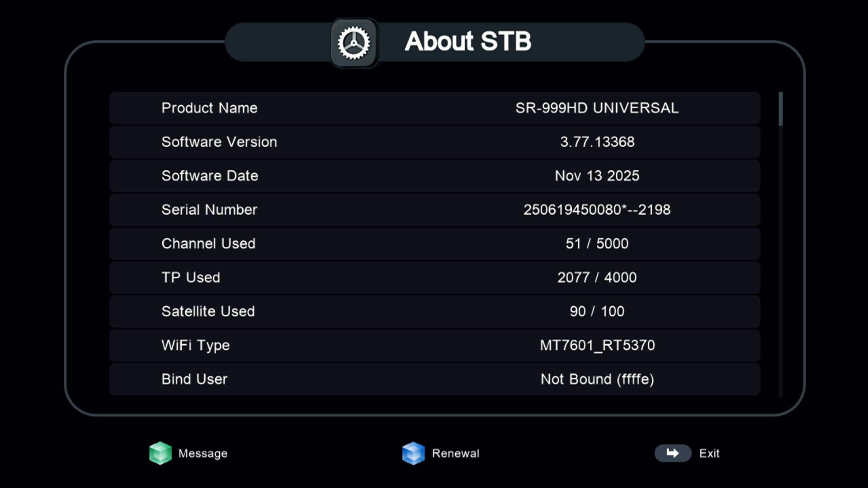The width and height of the screenshot is (868, 488).
Task: Select the Serial Number row
Action: coord(434,210)
